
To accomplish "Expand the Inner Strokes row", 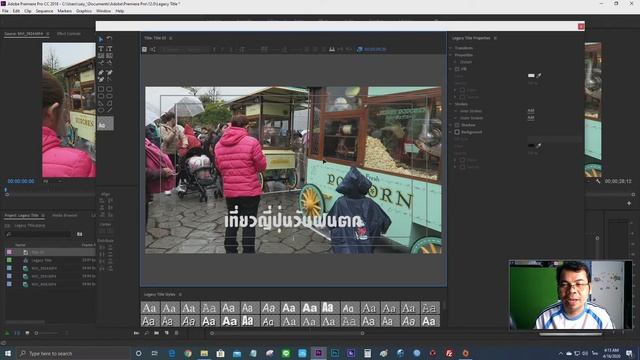I will pyautogui.click(x=456, y=111).
